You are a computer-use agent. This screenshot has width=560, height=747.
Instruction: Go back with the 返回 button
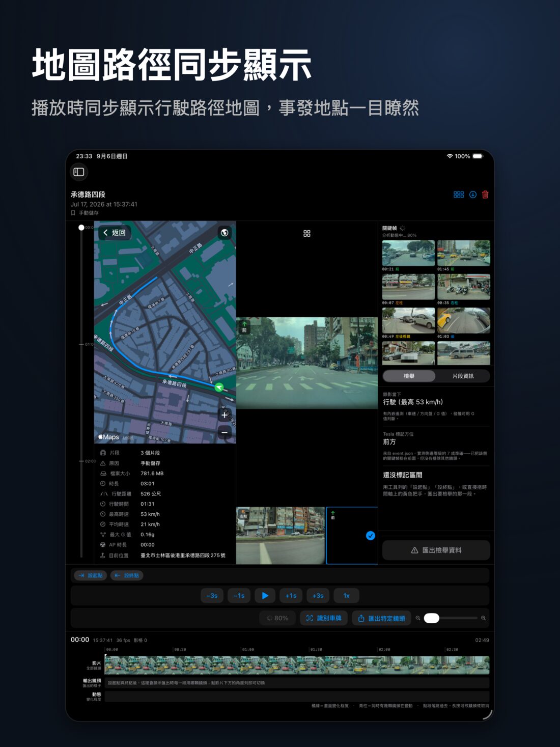click(x=115, y=233)
